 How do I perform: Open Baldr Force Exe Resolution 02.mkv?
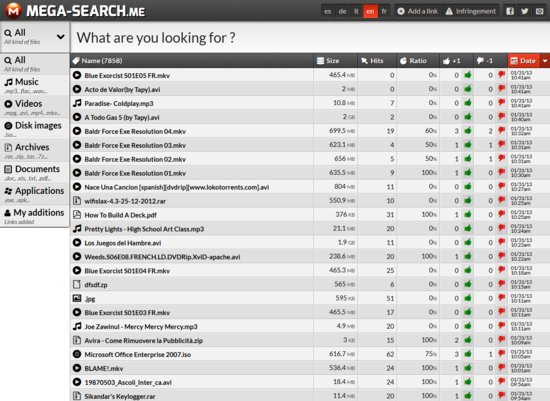coord(135,159)
